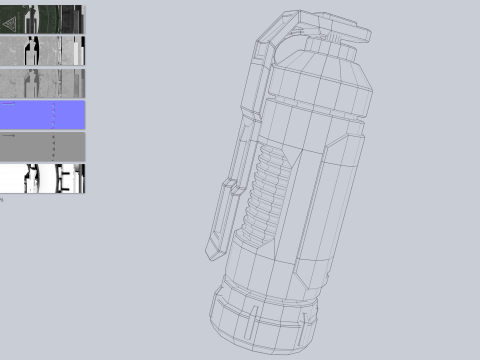The height and width of the screenshot is (360, 480).
Task: Select the second light grey texture thumbnail
Action: (42, 51)
